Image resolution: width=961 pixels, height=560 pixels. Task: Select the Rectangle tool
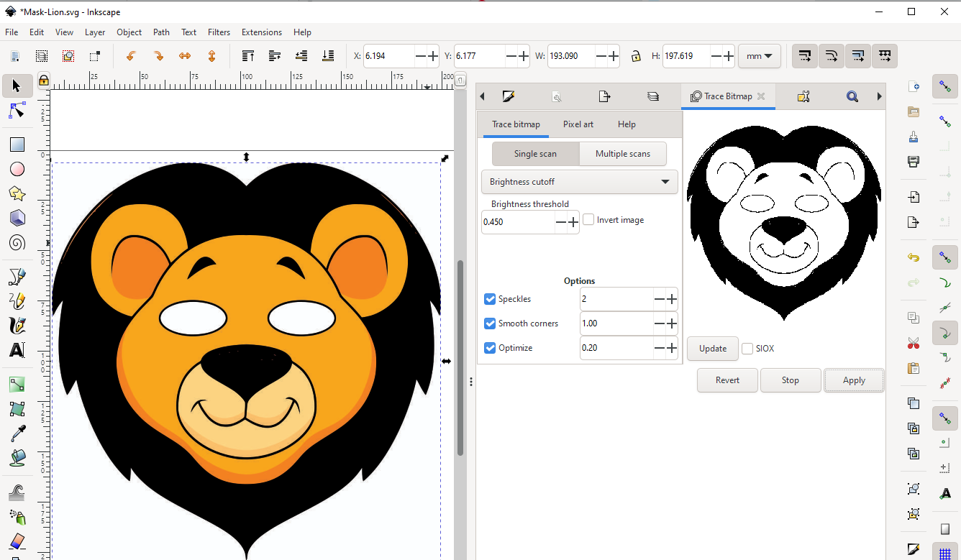[x=17, y=144]
